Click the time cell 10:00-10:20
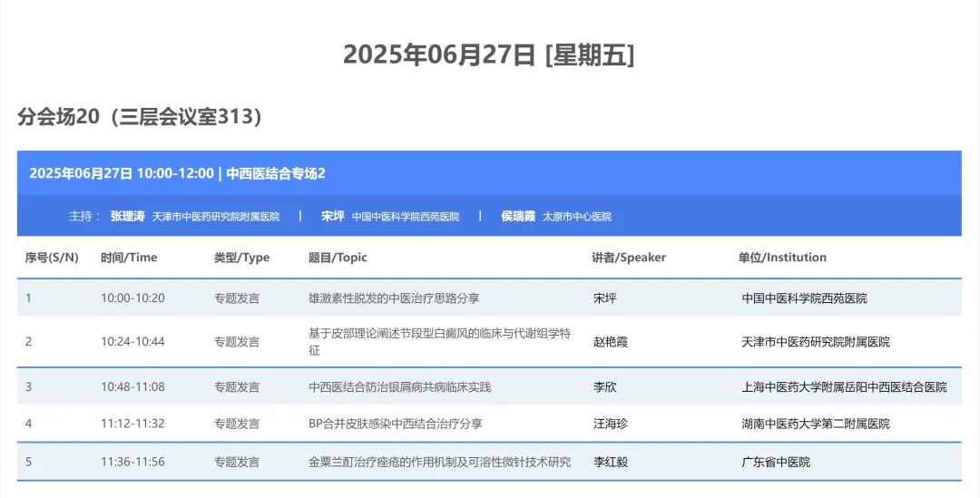 tap(132, 298)
